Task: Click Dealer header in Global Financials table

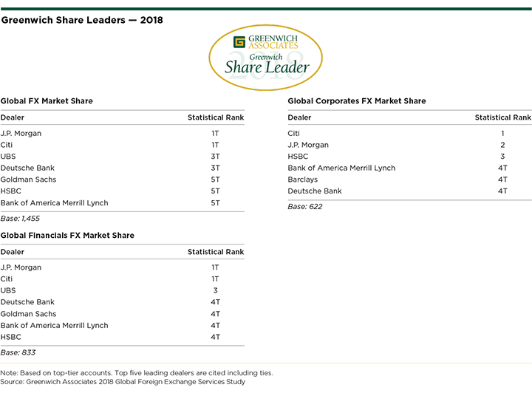Action: coord(13,252)
